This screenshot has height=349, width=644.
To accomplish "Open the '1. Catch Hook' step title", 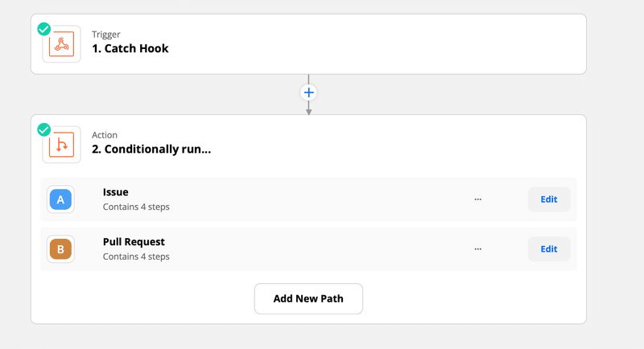I will 130,48.
